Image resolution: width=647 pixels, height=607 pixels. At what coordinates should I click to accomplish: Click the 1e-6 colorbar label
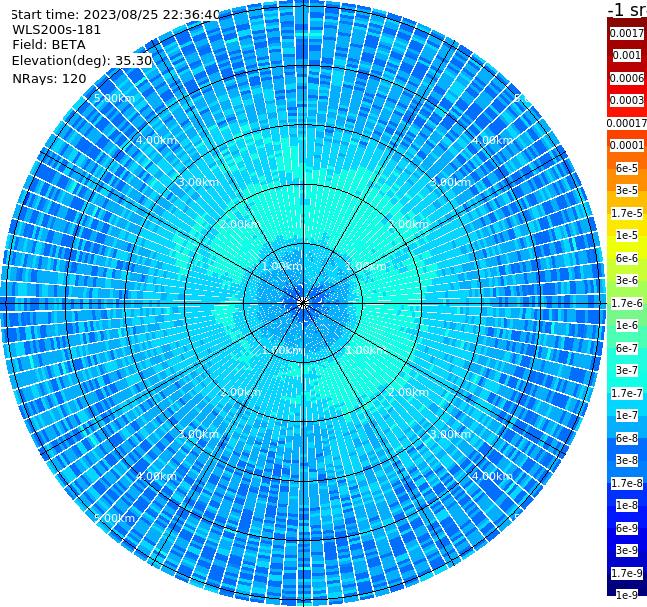point(627,325)
